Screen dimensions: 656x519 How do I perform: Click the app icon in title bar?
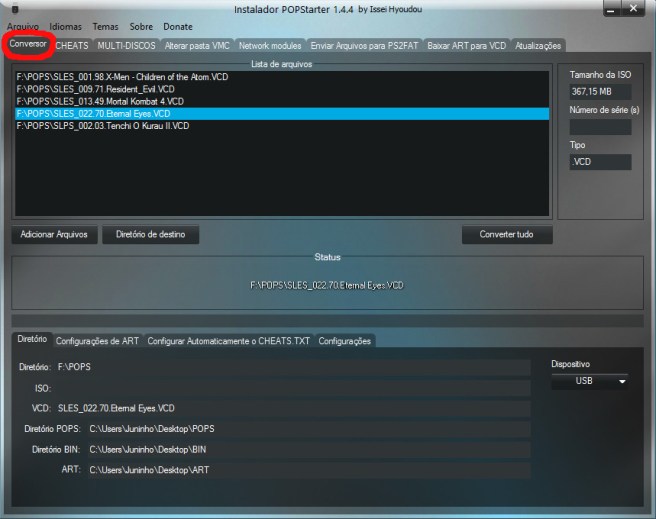click(13, 9)
